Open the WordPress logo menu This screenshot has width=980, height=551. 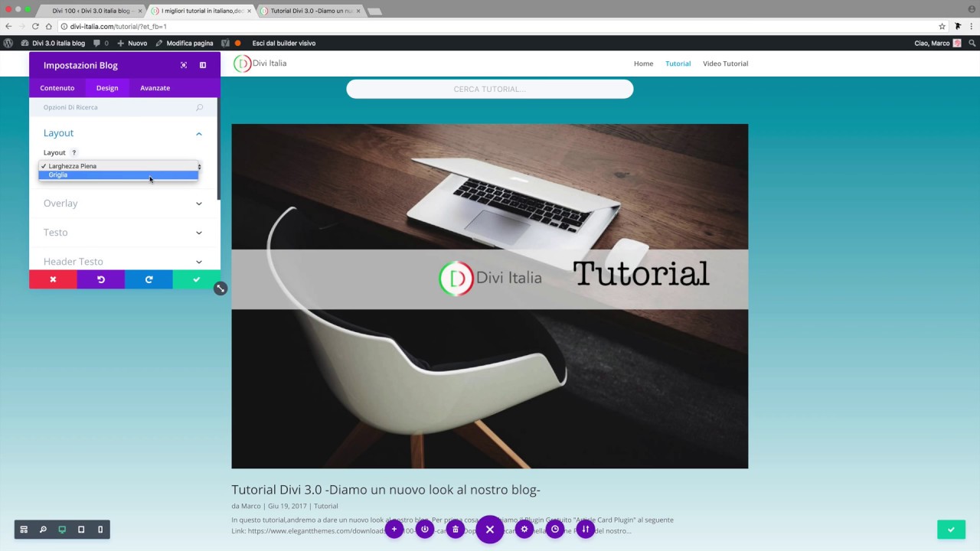click(x=8, y=43)
